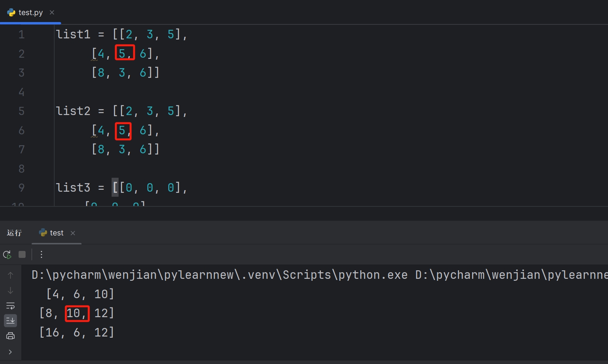Viewport: 608px width, 364px height.
Task: Select the test run configuration tab
Action: pos(57,233)
